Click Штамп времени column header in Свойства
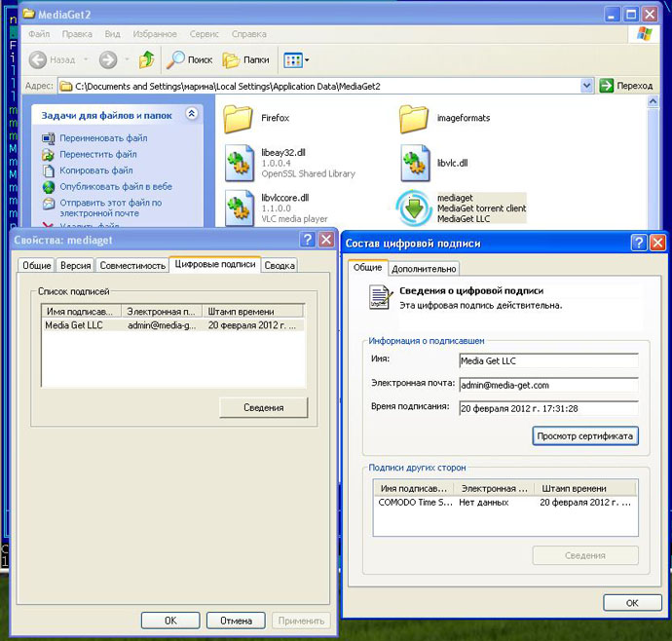This screenshot has height=641, width=672. pyautogui.click(x=253, y=312)
